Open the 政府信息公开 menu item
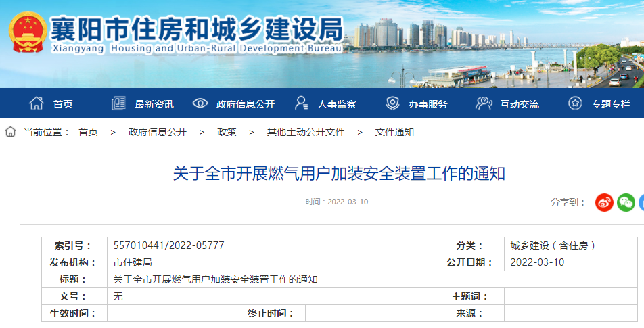Image resolution: width=644 pixels, height=328 pixels. tap(246, 104)
